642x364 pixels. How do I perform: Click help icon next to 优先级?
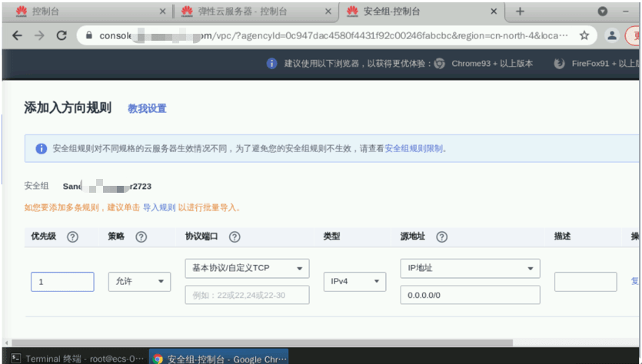point(73,237)
